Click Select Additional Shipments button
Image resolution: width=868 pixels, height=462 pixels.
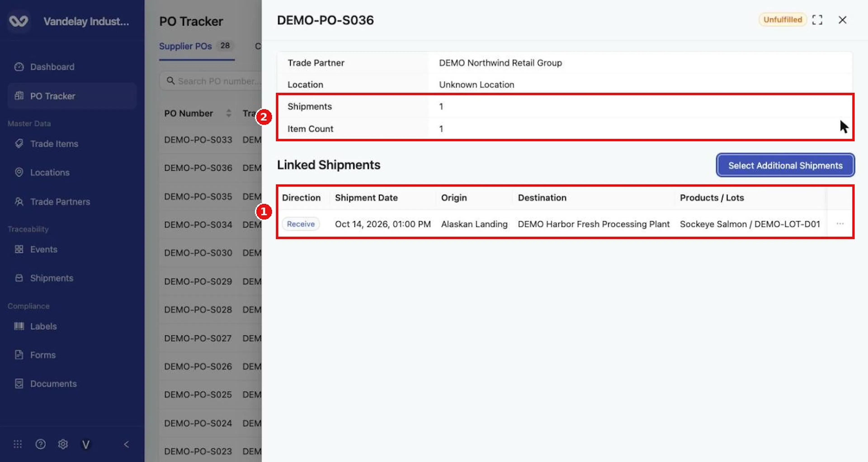pyautogui.click(x=785, y=165)
